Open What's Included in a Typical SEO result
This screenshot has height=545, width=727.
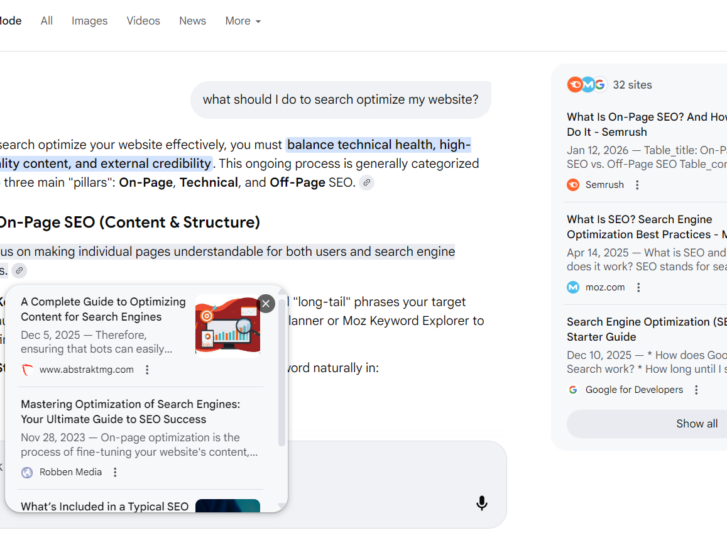pyautogui.click(x=104, y=507)
